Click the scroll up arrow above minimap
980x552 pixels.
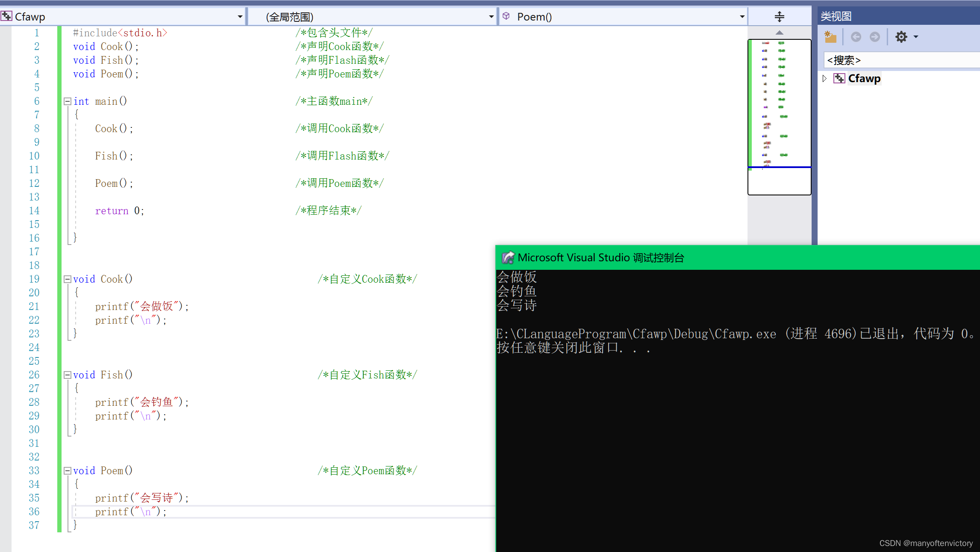point(780,33)
